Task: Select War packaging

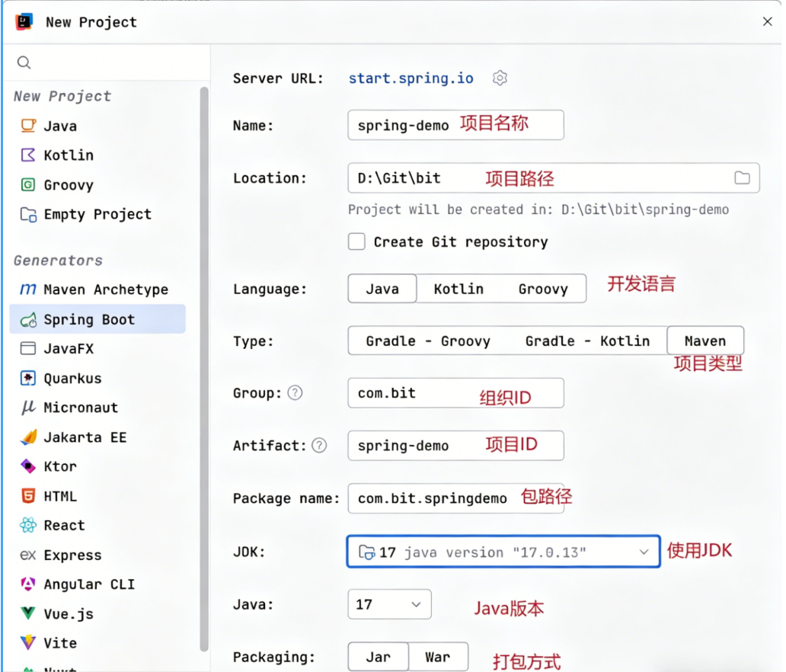Action: 438,657
